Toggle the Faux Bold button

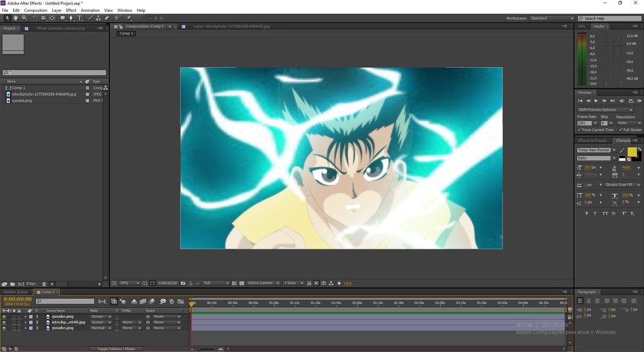pyautogui.click(x=587, y=213)
